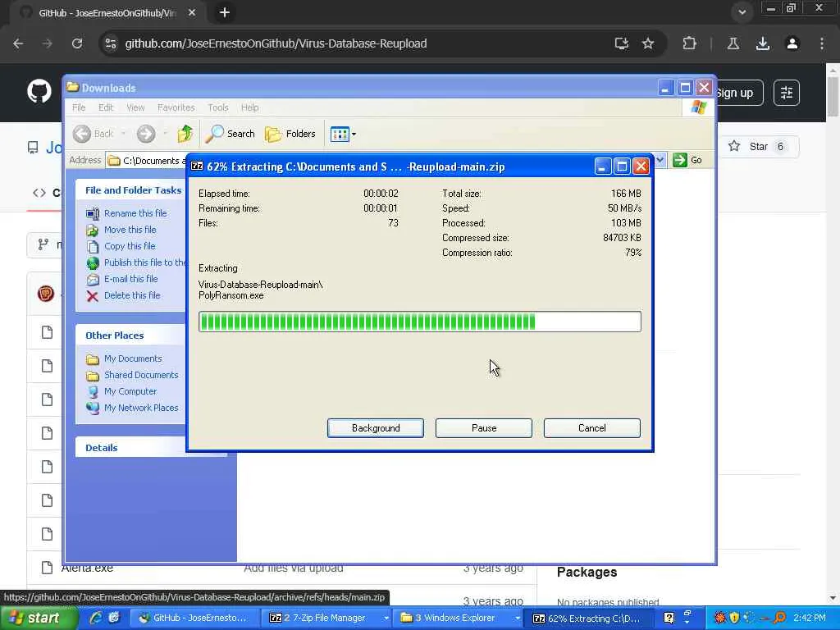This screenshot has width=840, height=630.
Task: Click the GitHub Octocat logo
Action: [x=39, y=92]
